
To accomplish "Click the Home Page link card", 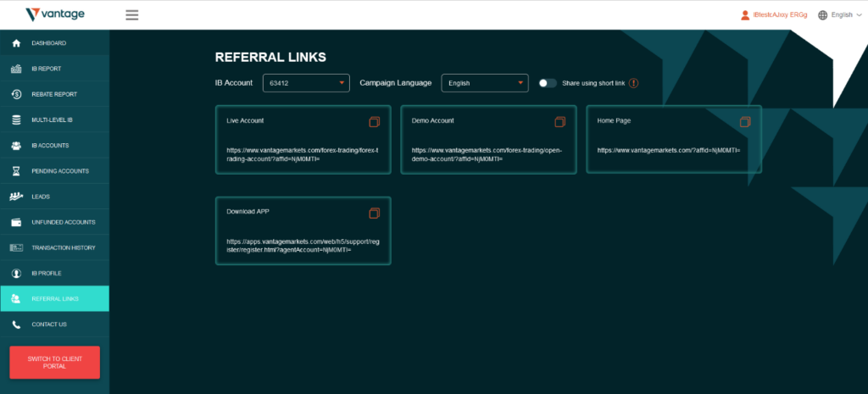I will (674, 139).
